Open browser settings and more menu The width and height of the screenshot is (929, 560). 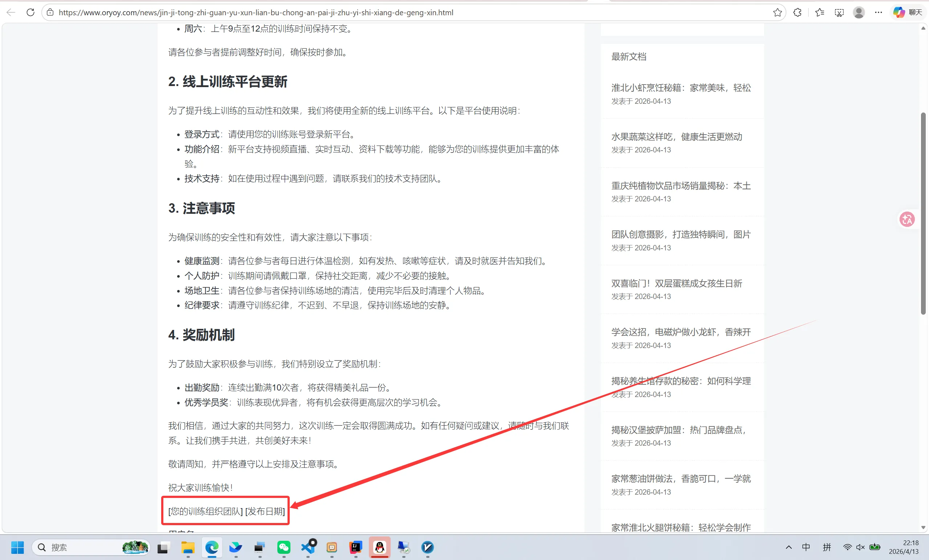pyautogui.click(x=878, y=12)
